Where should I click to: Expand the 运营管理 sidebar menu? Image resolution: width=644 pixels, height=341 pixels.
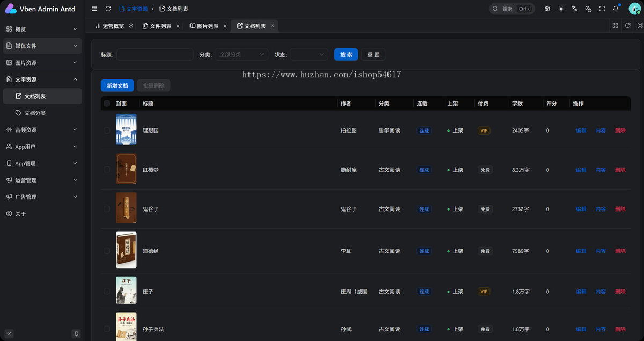pos(42,180)
